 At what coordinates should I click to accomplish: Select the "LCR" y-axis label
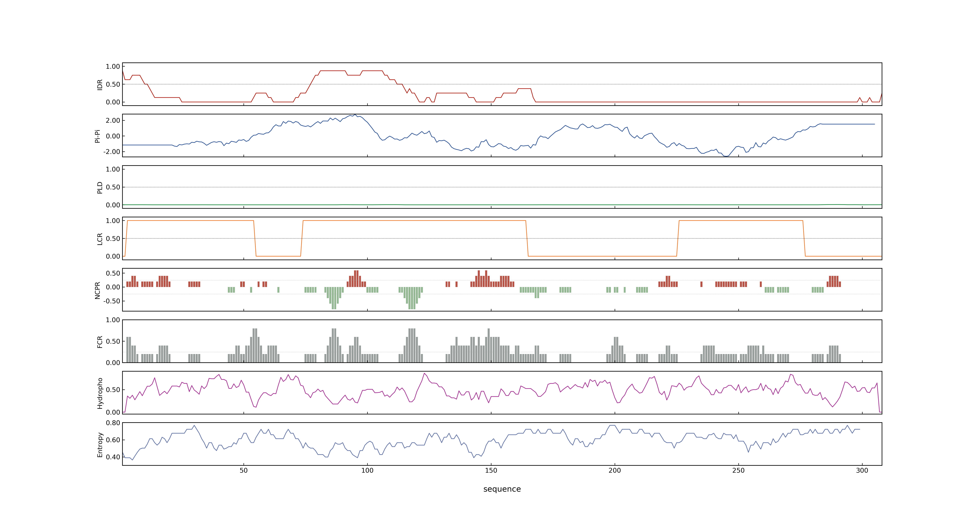coord(100,239)
